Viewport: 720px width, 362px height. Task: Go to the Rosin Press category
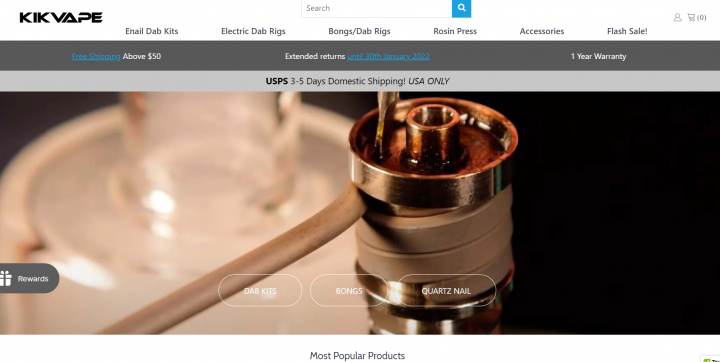(455, 31)
